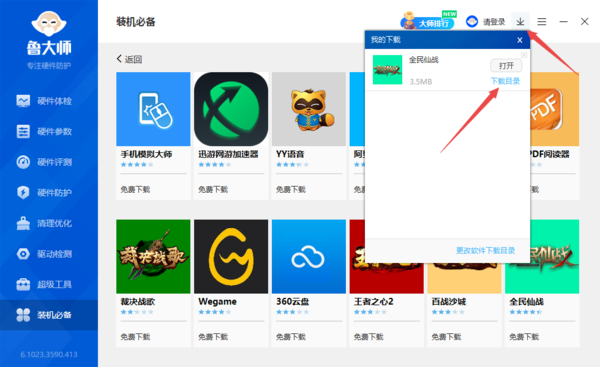This screenshot has height=367, width=600.
Task: Open the 360云盘 cloud icon
Action: (x=309, y=256)
